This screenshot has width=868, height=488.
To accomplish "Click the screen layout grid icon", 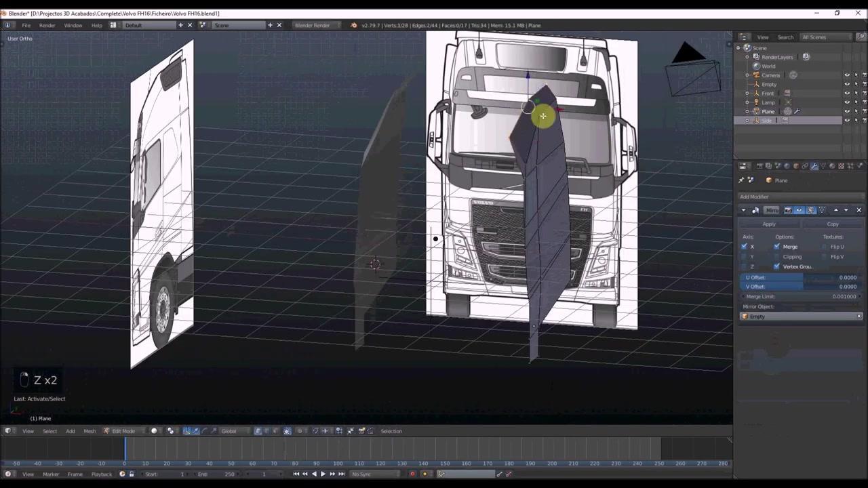I will pyautogui.click(x=113, y=25).
